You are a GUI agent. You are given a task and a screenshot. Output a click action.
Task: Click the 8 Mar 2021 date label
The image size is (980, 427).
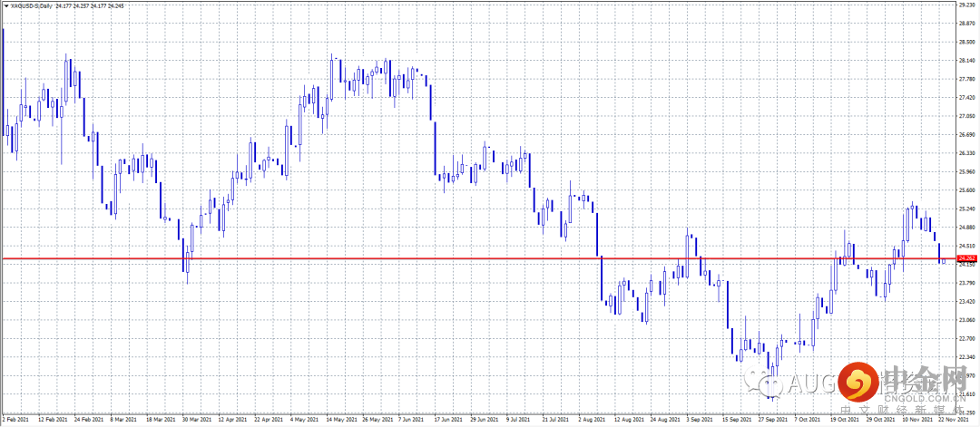point(125,420)
